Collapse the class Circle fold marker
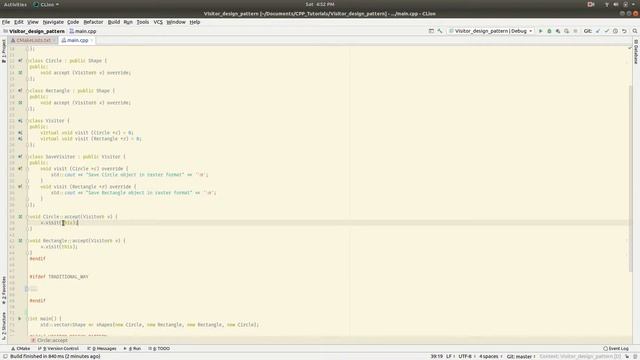The height and width of the screenshot is (360, 640). click(x=28, y=60)
